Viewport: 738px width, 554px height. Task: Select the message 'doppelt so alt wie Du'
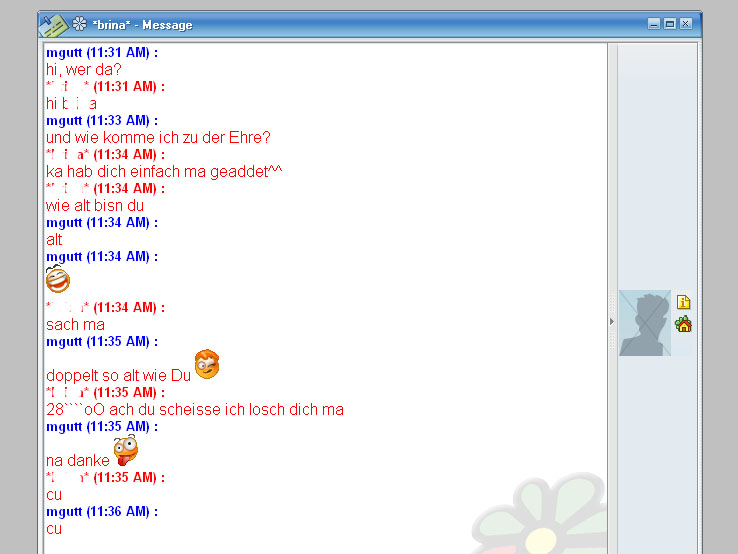coord(119,376)
